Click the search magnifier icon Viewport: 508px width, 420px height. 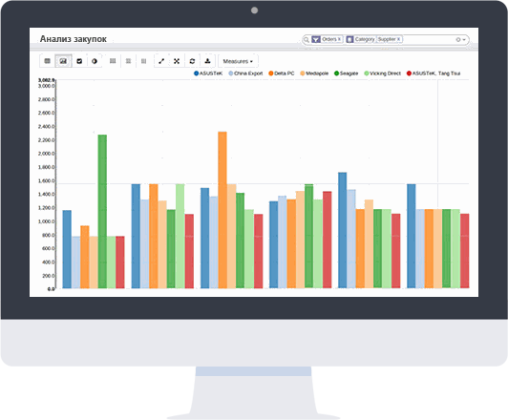pyautogui.click(x=307, y=40)
